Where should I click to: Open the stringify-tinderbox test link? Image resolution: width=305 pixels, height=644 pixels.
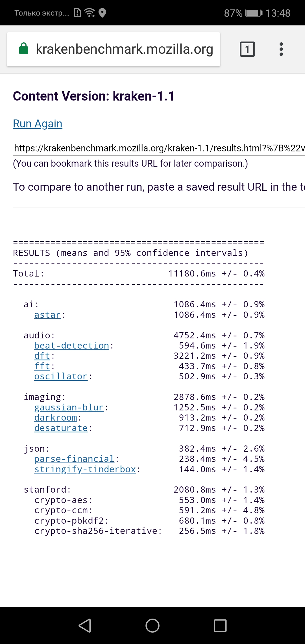[85, 469]
